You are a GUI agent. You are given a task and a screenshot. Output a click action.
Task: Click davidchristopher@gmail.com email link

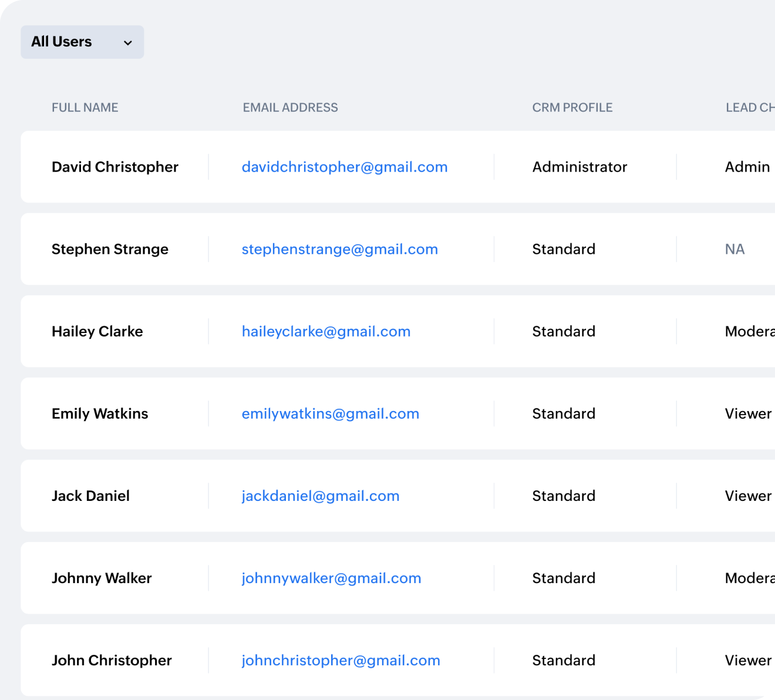[345, 167]
